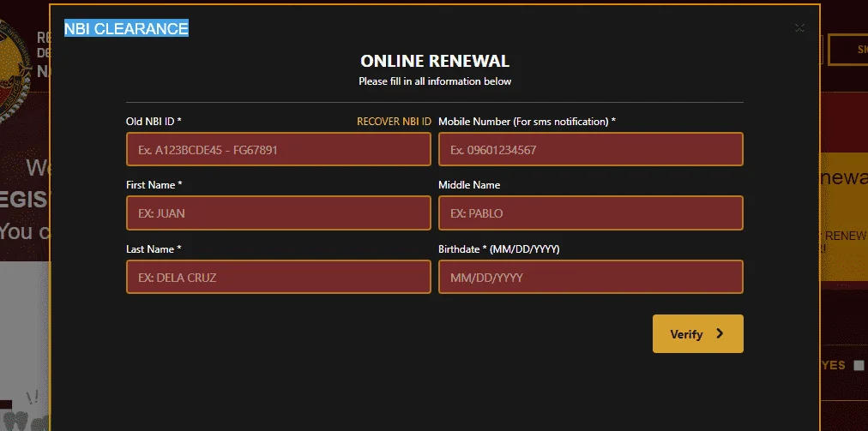The height and width of the screenshot is (431, 868).
Task: Open the RECOVER NBI ID link
Action: pos(394,122)
